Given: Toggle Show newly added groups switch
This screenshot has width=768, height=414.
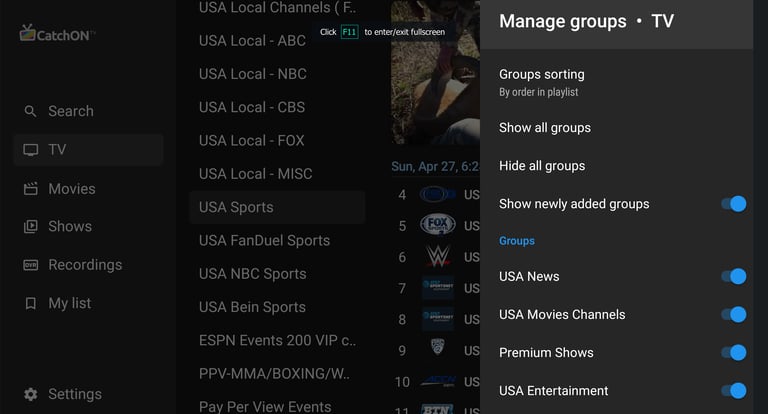Looking at the screenshot, I should [733, 204].
